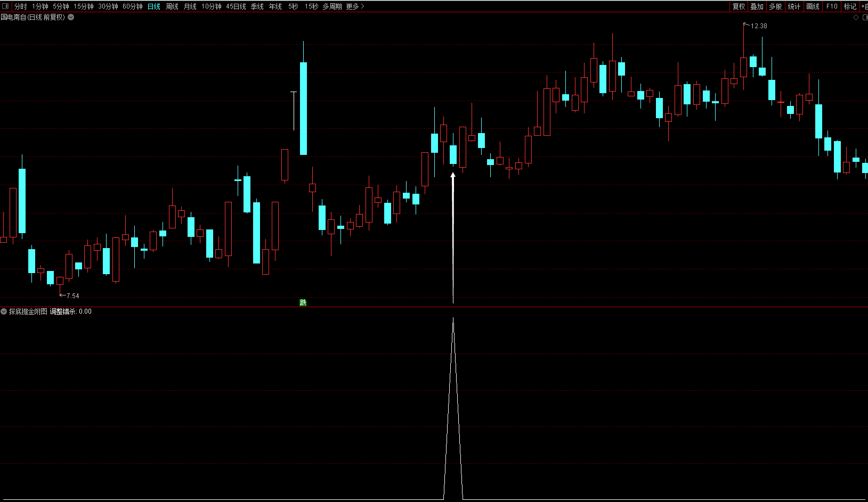
Task: Click the 多周期 multi-period button
Action: pos(332,6)
